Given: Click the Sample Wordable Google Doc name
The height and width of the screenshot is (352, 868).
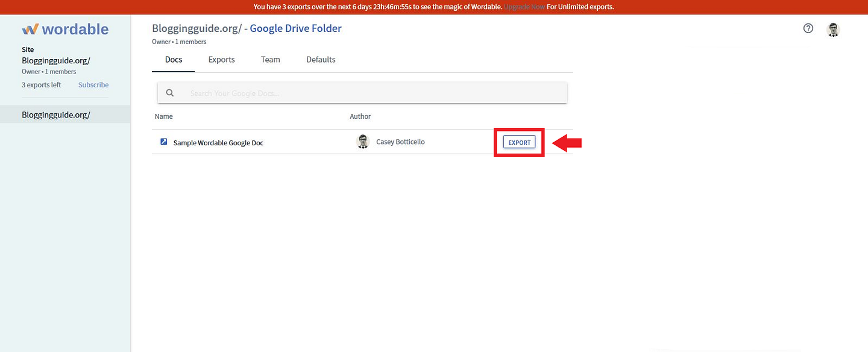Looking at the screenshot, I should click(x=218, y=143).
